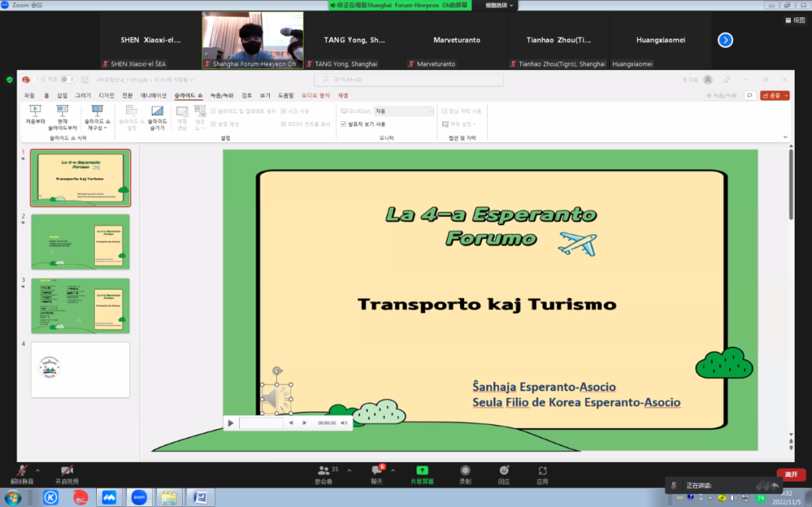
Task: Play audio clip on slide
Action: [x=231, y=423]
